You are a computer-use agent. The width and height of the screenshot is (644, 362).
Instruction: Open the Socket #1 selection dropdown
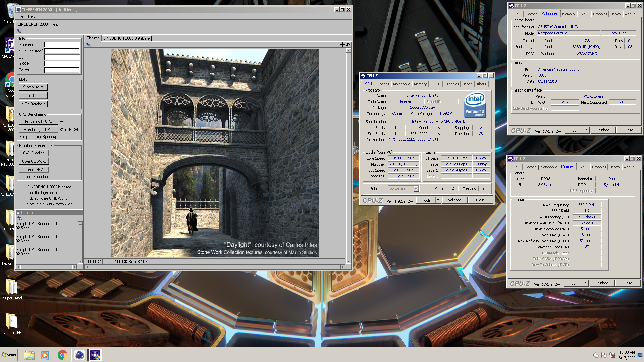tap(416, 189)
